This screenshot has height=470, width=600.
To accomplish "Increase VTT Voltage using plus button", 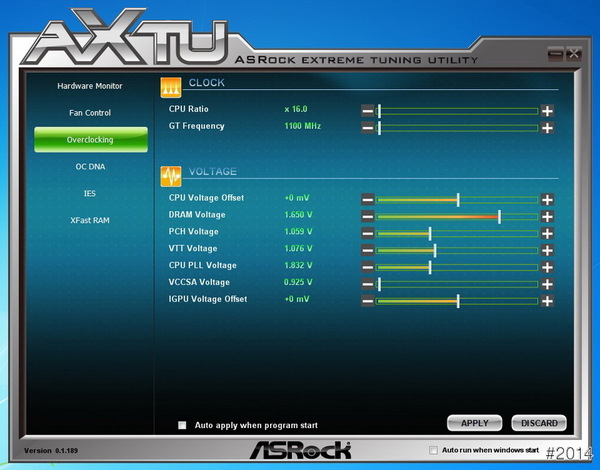I will [x=547, y=250].
